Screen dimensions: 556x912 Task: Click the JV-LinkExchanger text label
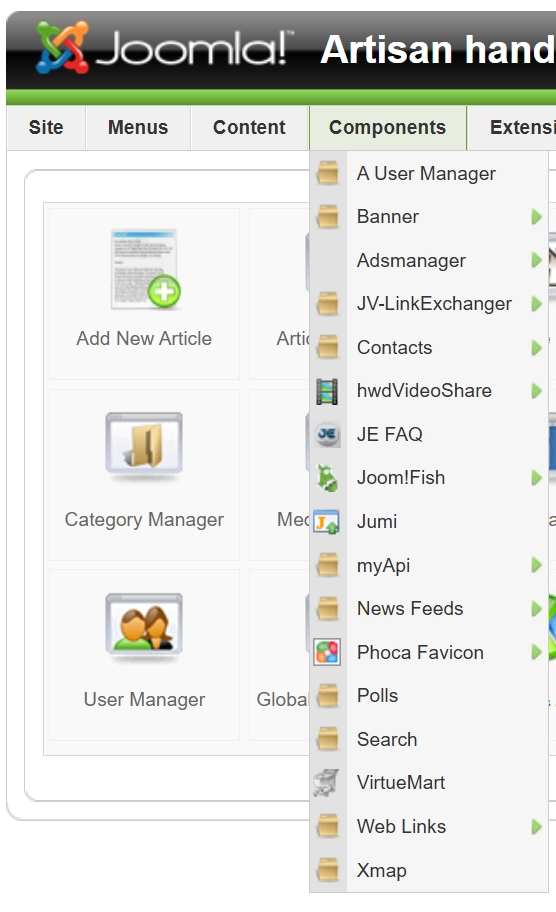click(434, 304)
